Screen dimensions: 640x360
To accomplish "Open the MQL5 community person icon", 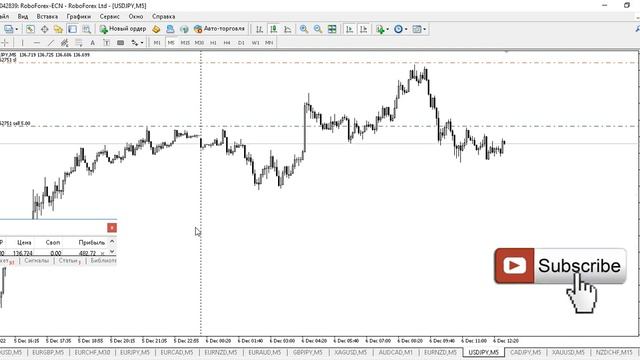I will click(170, 29).
